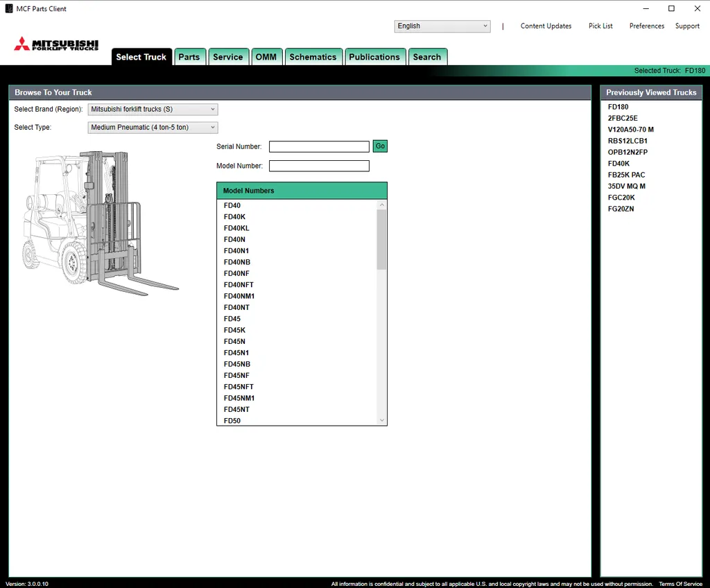Viewport: 710px width, 588px height.
Task: Switch to the Select Truck tab
Action: (141, 57)
